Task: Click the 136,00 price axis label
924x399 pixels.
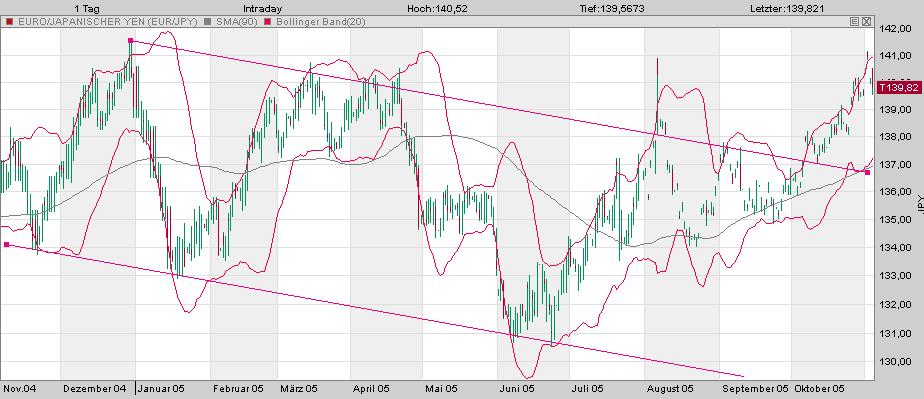Action: (x=895, y=192)
